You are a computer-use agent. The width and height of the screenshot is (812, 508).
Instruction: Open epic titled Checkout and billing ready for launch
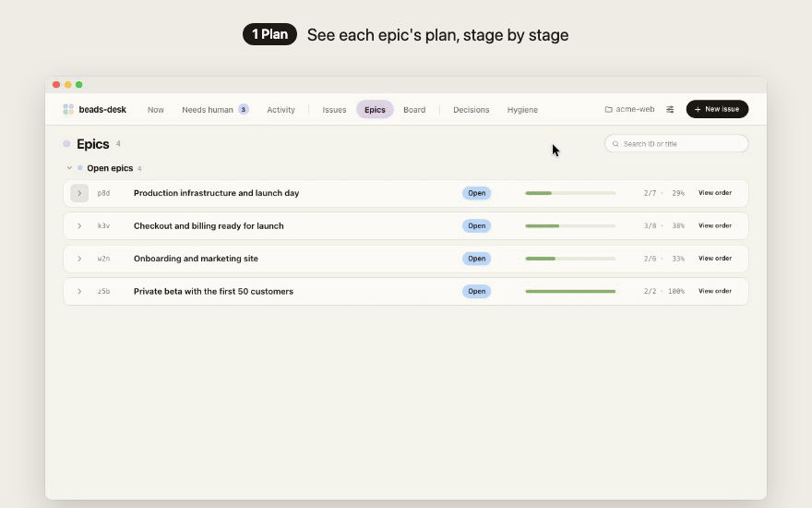209,226
